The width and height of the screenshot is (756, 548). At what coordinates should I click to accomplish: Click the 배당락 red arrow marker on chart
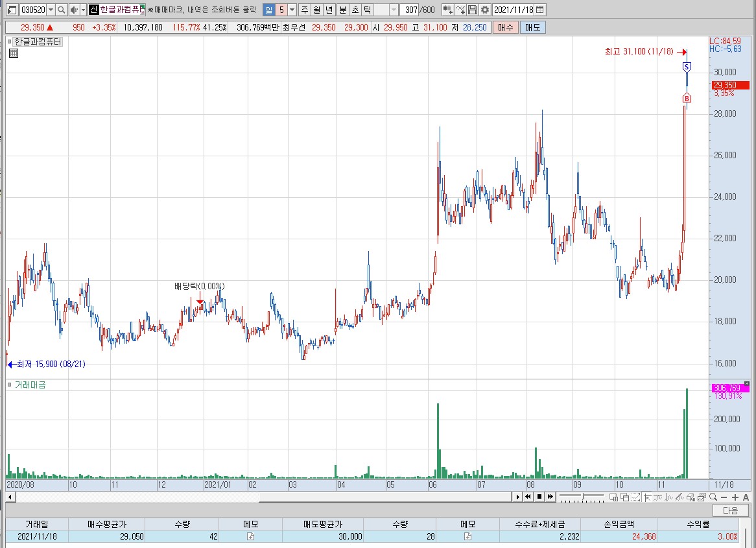pos(200,302)
